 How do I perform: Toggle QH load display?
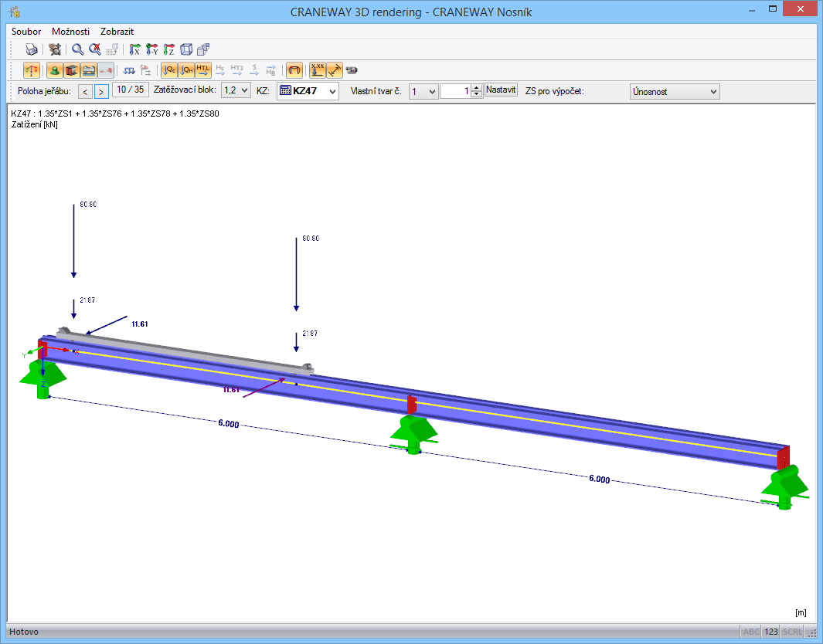tap(185, 69)
